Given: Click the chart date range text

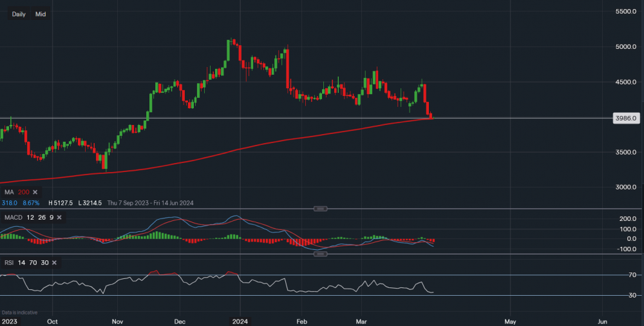Looking at the screenshot, I should click(x=150, y=203).
